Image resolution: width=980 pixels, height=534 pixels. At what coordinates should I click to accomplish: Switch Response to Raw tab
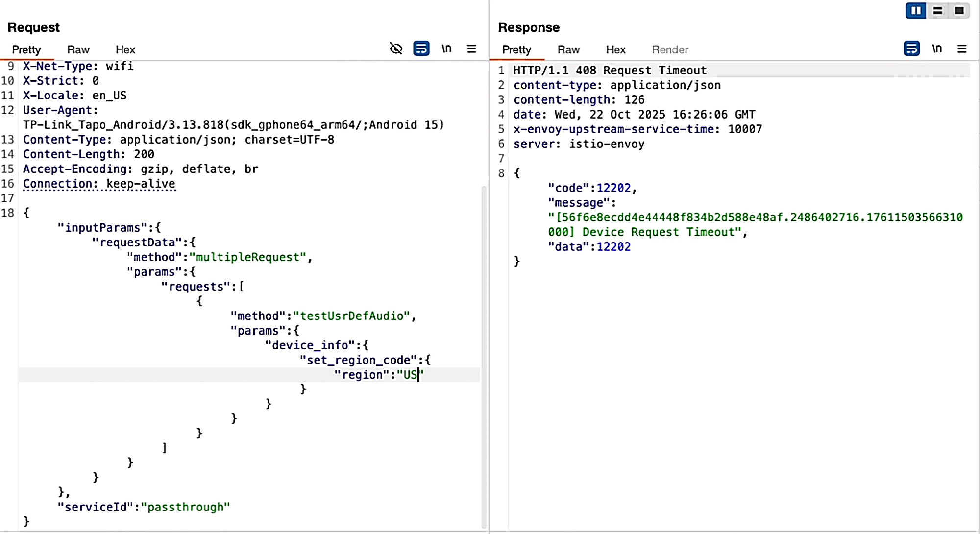[x=568, y=49]
